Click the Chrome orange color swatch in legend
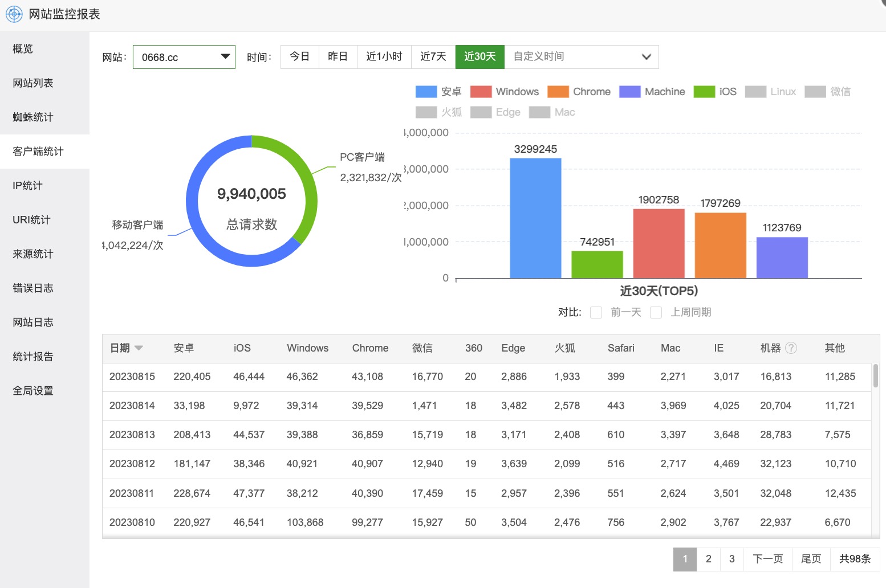886x588 pixels. tap(558, 92)
